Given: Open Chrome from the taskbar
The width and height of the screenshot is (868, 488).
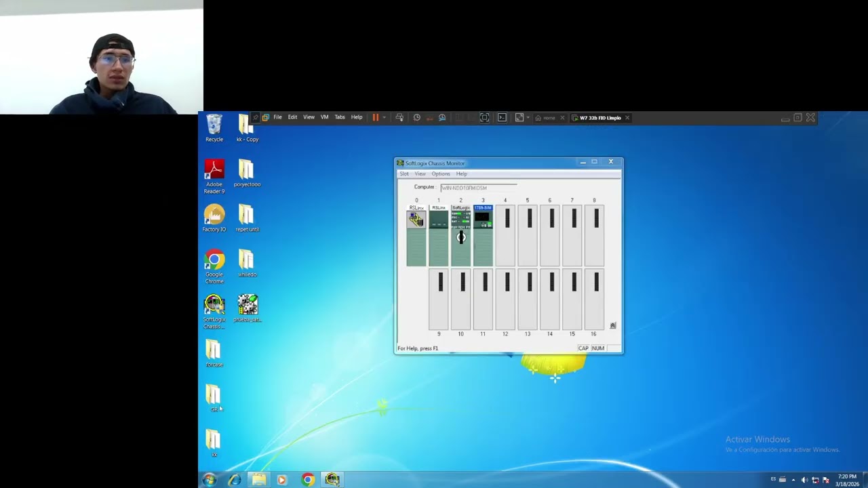Looking at the screenshot, I should [308, 480].
